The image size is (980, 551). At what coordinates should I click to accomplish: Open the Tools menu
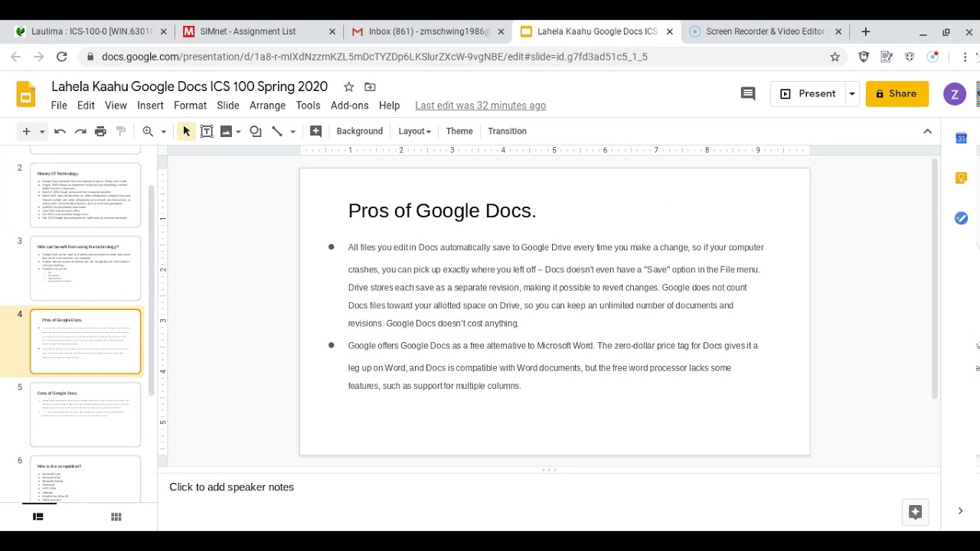(x=308, y=106)
